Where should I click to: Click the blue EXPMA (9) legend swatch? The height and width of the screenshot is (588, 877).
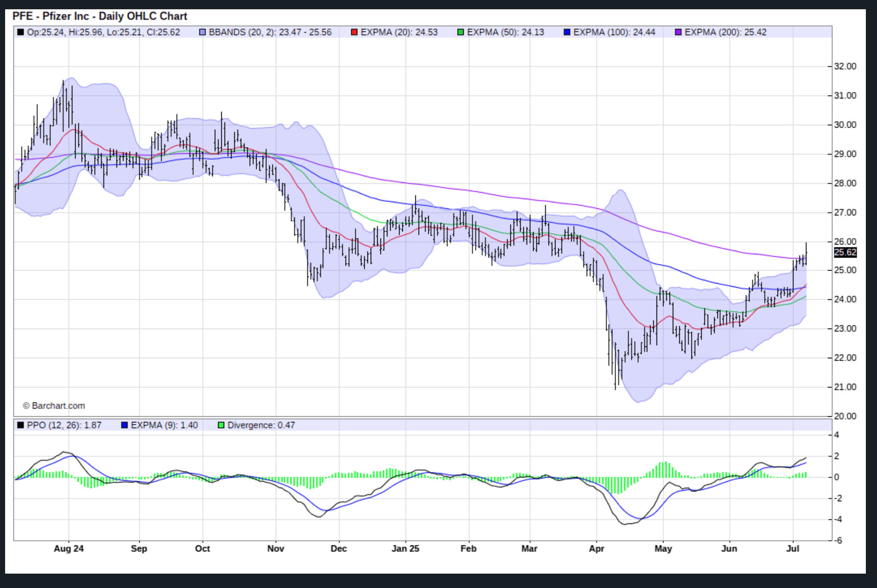click(124, 425)
